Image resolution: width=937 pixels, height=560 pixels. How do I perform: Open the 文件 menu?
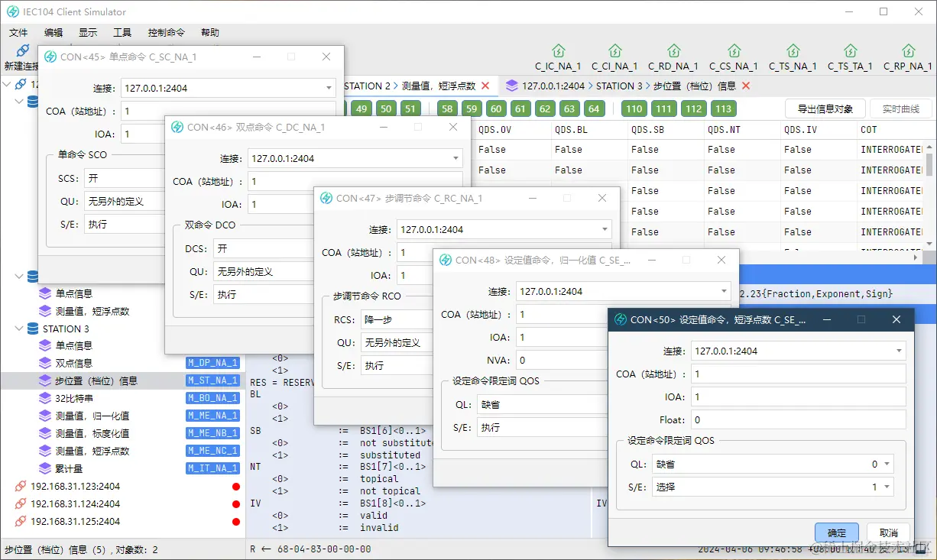(18, 33)
